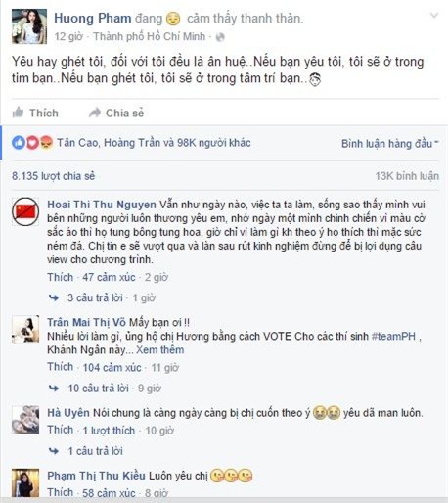The image size is (448, 503).
Task: Open Thành phố Hồ Chí Minh location link
Action: 150,36
